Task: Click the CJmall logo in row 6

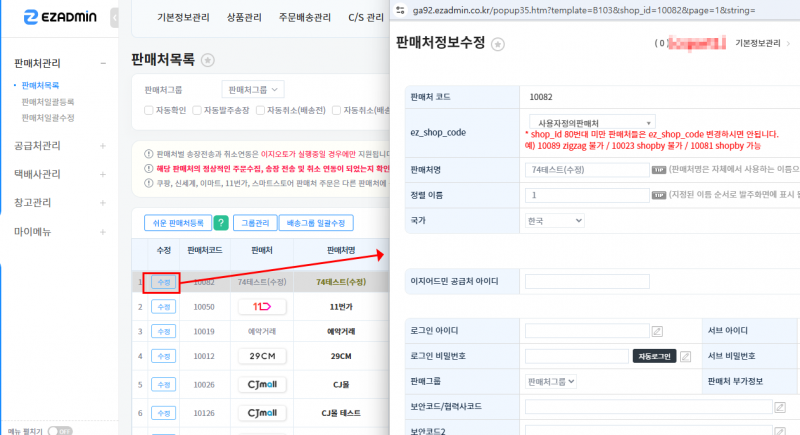Action: coord(262,413)
